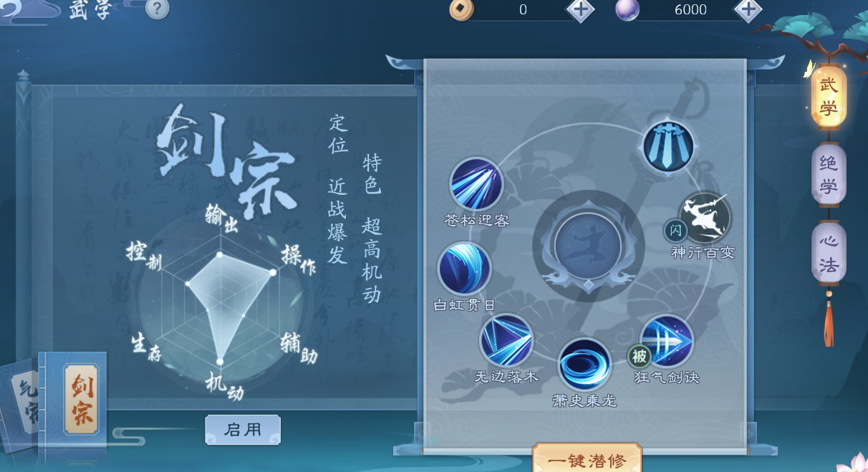Open the 萧史乘龙 skill icon

(584, 365)
